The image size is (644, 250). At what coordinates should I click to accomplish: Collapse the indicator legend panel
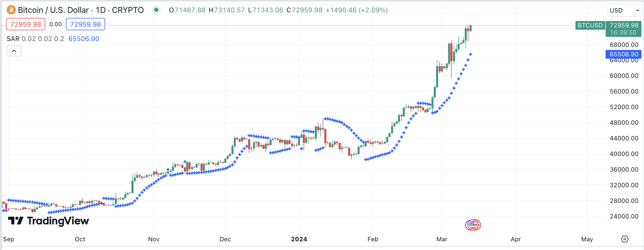tap(14, 51)
